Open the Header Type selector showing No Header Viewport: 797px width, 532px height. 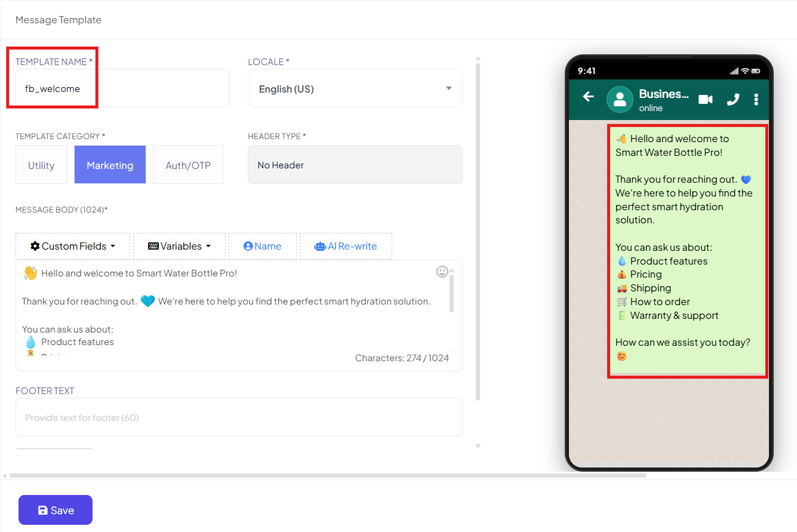pos(355,165)
